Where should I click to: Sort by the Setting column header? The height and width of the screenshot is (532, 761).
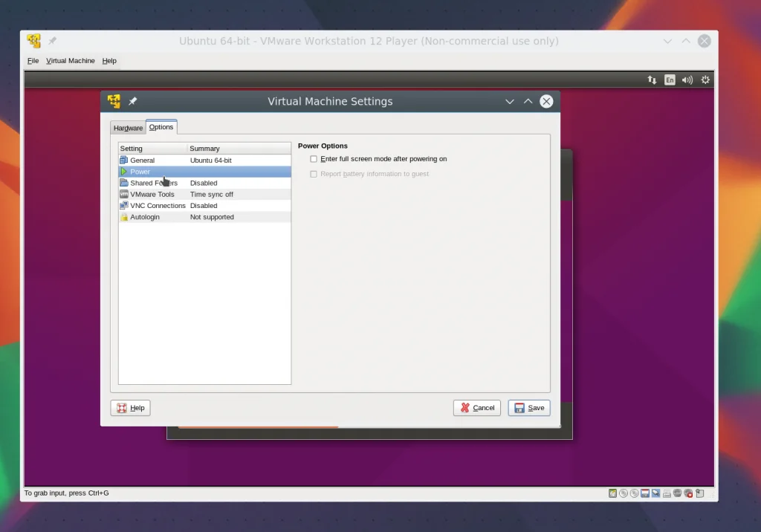click(x=153, y=148)
